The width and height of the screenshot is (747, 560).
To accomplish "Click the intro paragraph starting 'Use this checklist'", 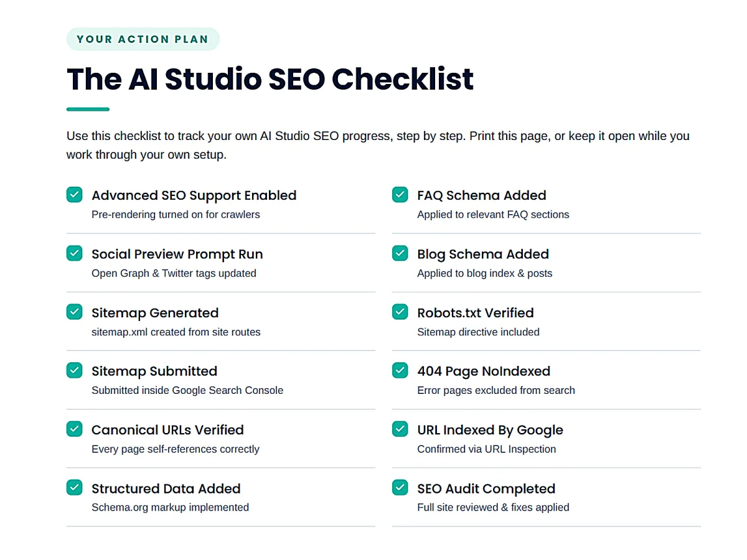I will 378,145.
